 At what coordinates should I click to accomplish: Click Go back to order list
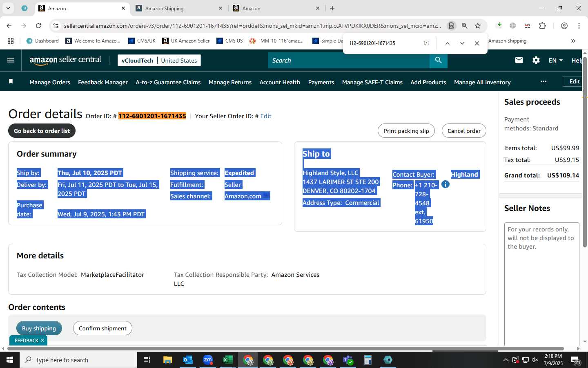42,131
